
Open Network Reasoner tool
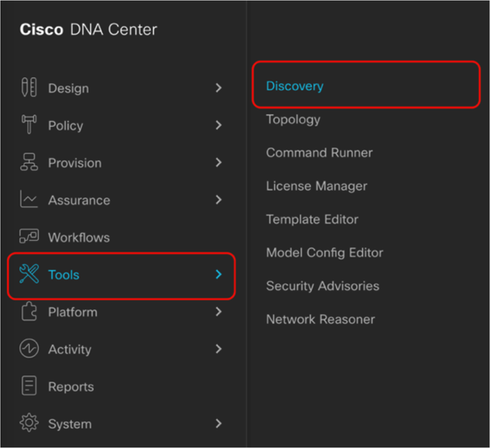tap(320, 319)
